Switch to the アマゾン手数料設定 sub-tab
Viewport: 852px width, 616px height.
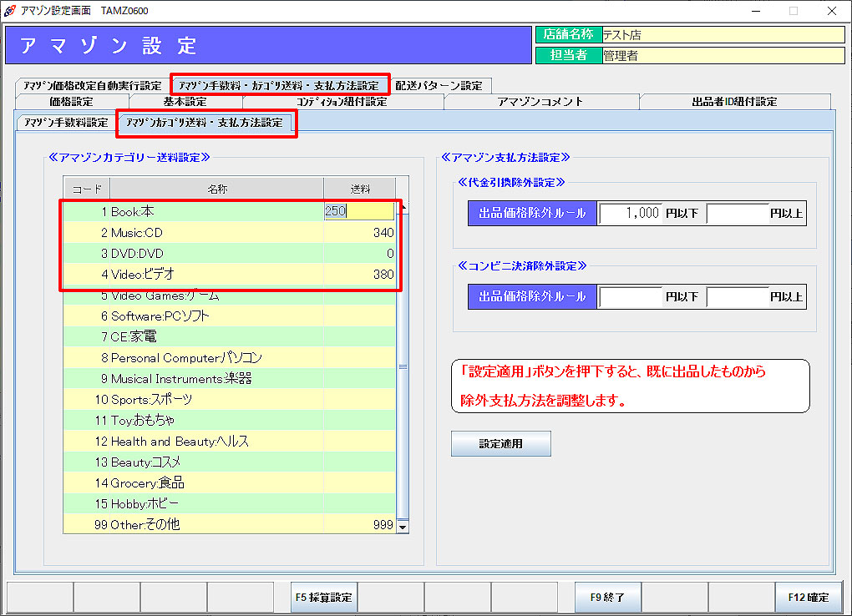pos(66,123)
